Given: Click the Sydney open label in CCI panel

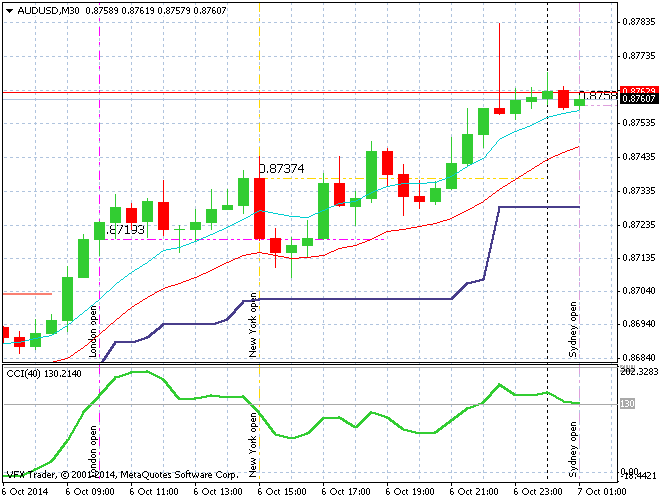Looking at the screenshot, I should (x=574, y=448).
